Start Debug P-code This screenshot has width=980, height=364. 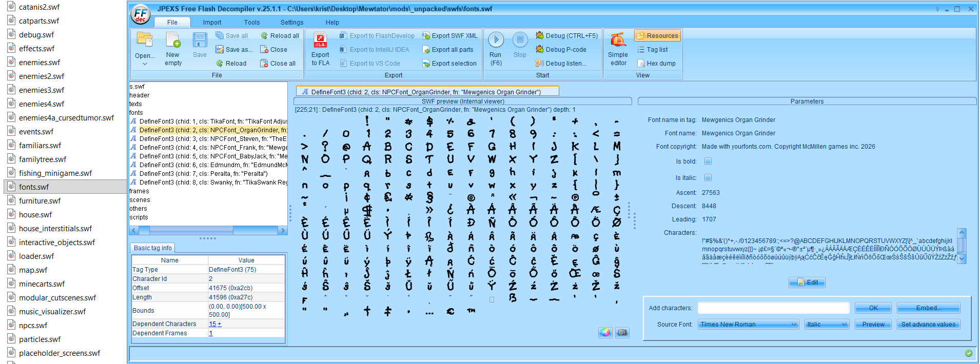(x=561, y=50)
